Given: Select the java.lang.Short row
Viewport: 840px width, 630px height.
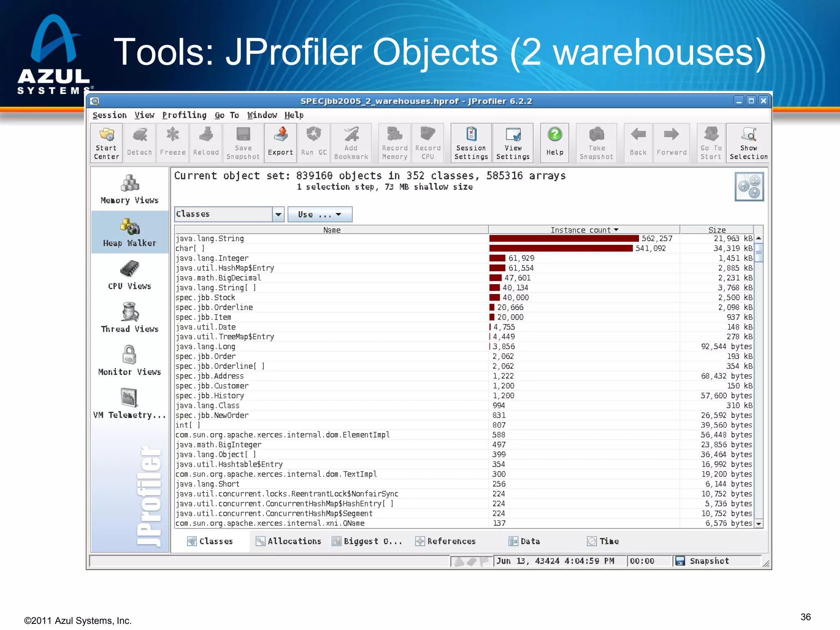Looking at the screenshot, I should (464, 484).
